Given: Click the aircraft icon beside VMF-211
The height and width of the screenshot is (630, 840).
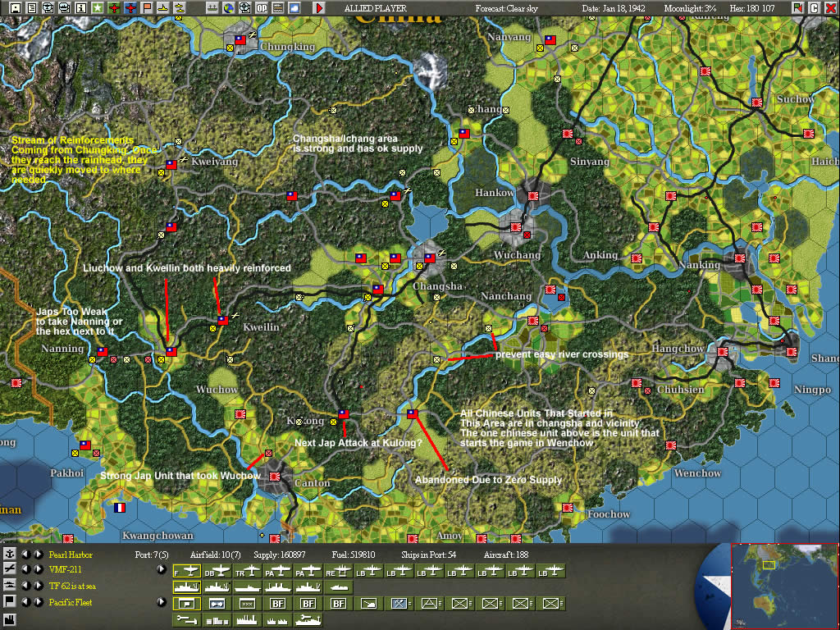Looking at the screenshot, I should (9, 569).
